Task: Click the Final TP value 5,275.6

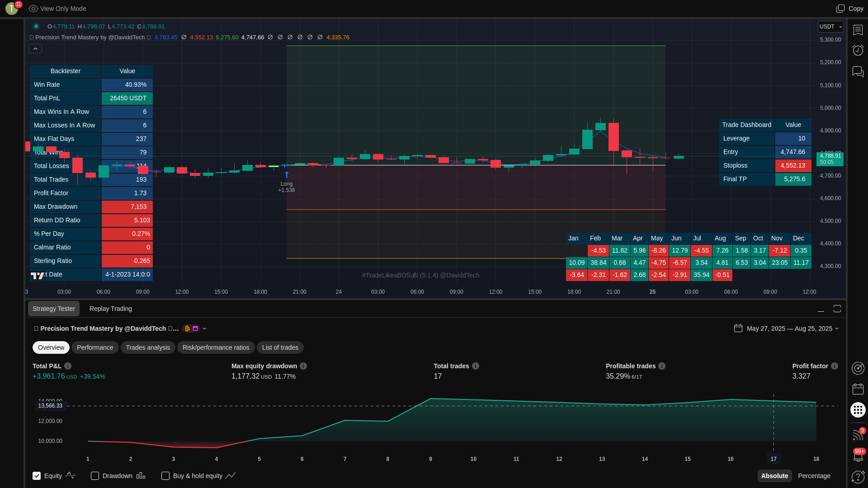Action: (793, 179)
